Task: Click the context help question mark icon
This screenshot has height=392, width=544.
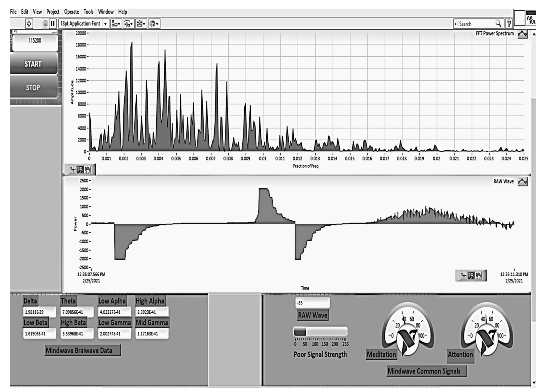Action: pyautogui.click(x=509, y=24)
